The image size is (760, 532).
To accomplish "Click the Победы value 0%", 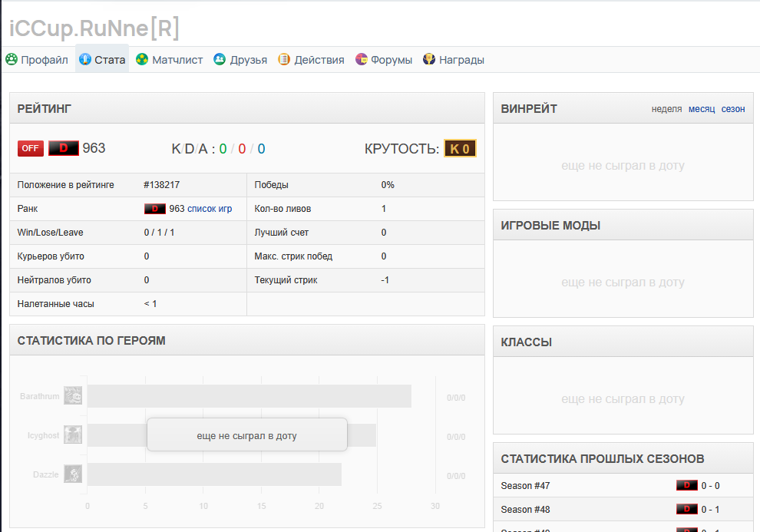I will 388,185.
